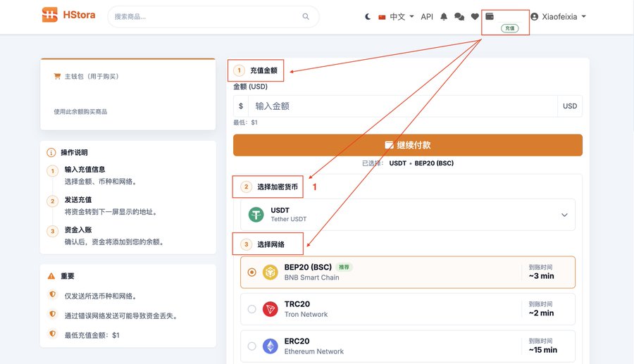Click the USD currency suffix label

(570, 106)
